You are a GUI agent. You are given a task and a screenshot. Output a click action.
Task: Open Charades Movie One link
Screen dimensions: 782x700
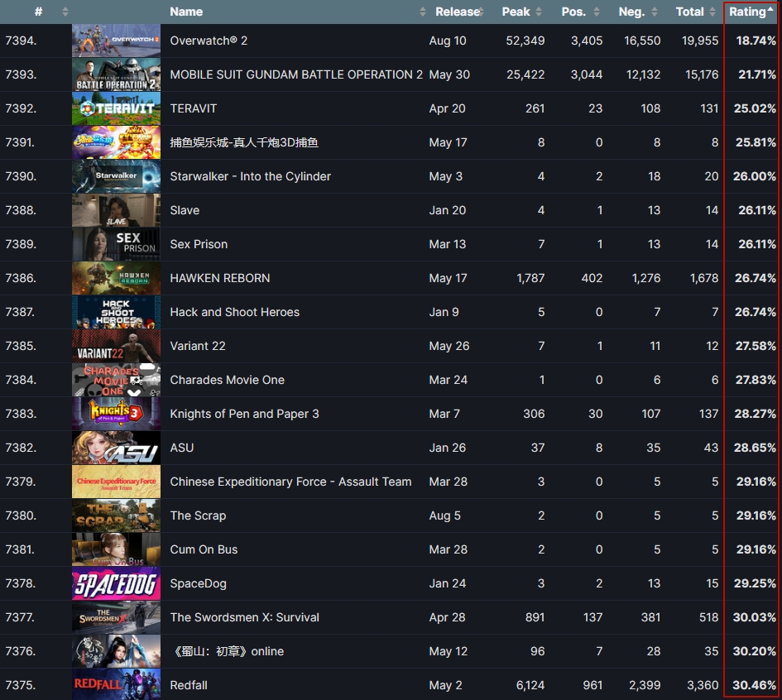[x=228, y=380]
